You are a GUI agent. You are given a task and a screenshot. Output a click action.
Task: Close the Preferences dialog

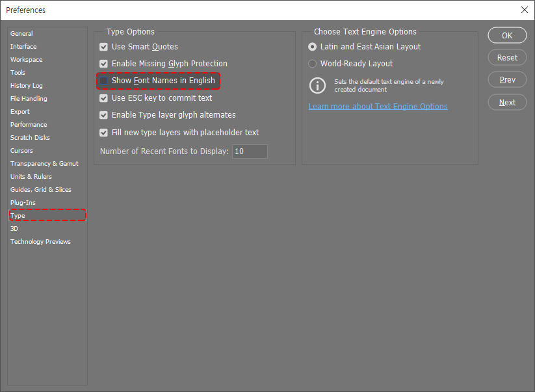pyautogui.click(x=525, y=10)
